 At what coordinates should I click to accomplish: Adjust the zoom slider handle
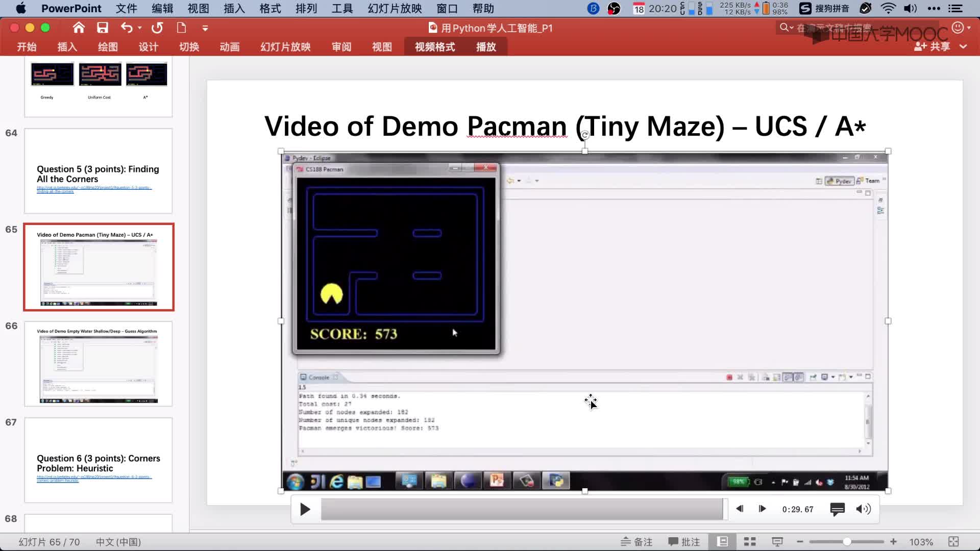point(847,542)
